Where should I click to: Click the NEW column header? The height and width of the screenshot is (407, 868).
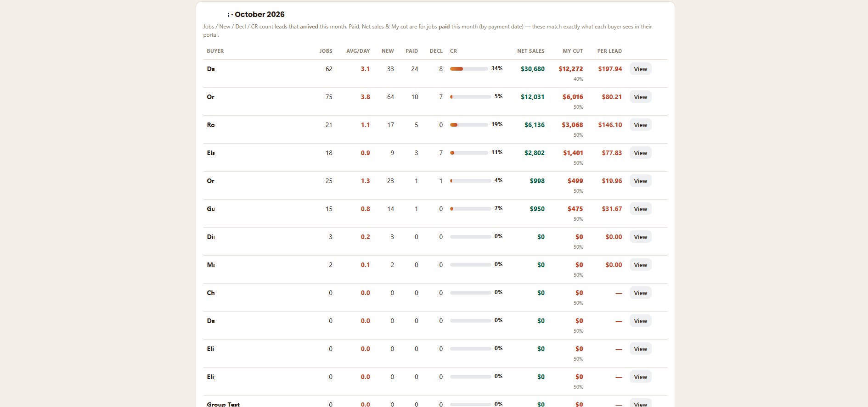tap(388, 51)
